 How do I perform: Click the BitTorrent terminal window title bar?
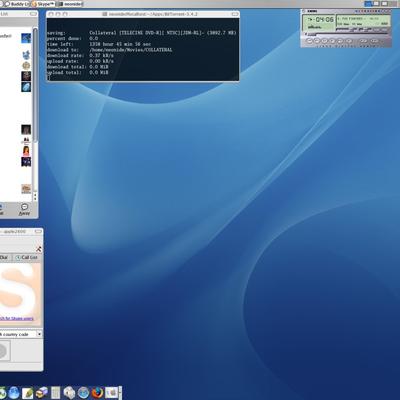[x=143, y=14]
